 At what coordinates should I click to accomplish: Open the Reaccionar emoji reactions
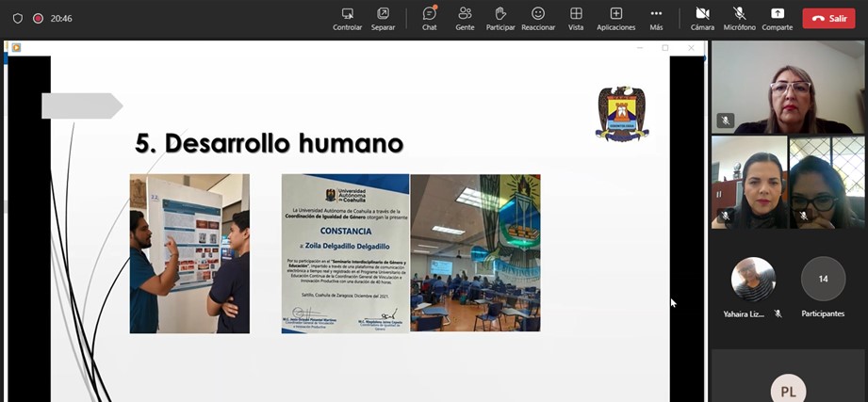538,17
